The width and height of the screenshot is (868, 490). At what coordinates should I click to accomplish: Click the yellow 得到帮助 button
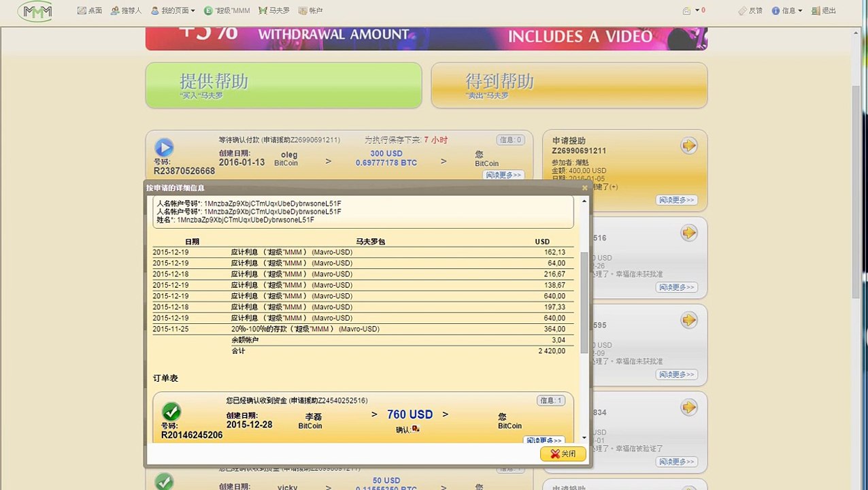click(569, 85)
